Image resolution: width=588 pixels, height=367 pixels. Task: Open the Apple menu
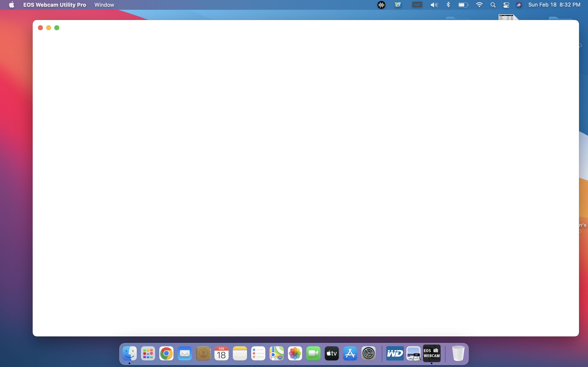point(11,5)
